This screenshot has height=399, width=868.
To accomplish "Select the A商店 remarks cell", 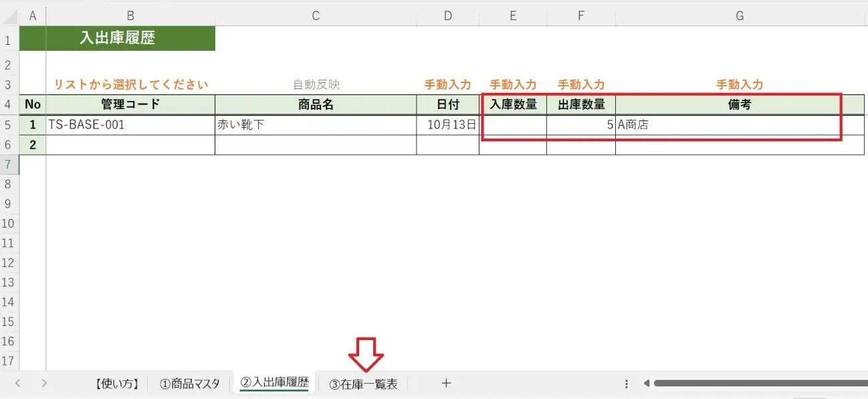I will click(x=740, y=125).
